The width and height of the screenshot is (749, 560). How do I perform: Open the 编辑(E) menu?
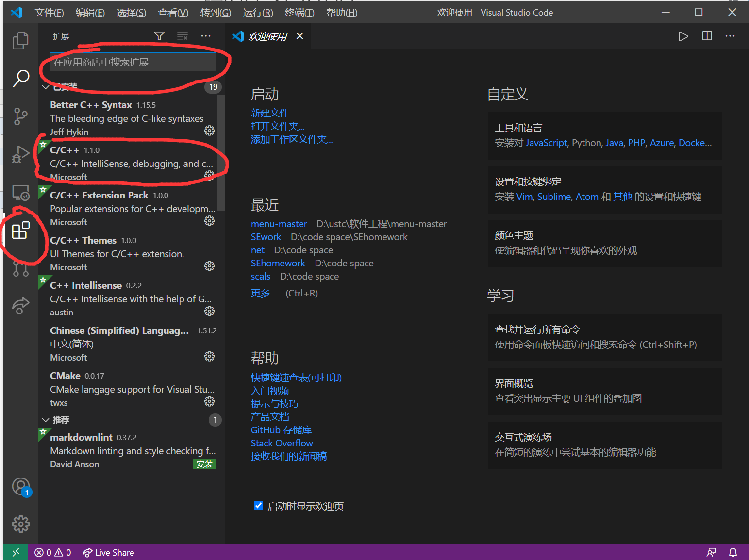click(90, 13)
